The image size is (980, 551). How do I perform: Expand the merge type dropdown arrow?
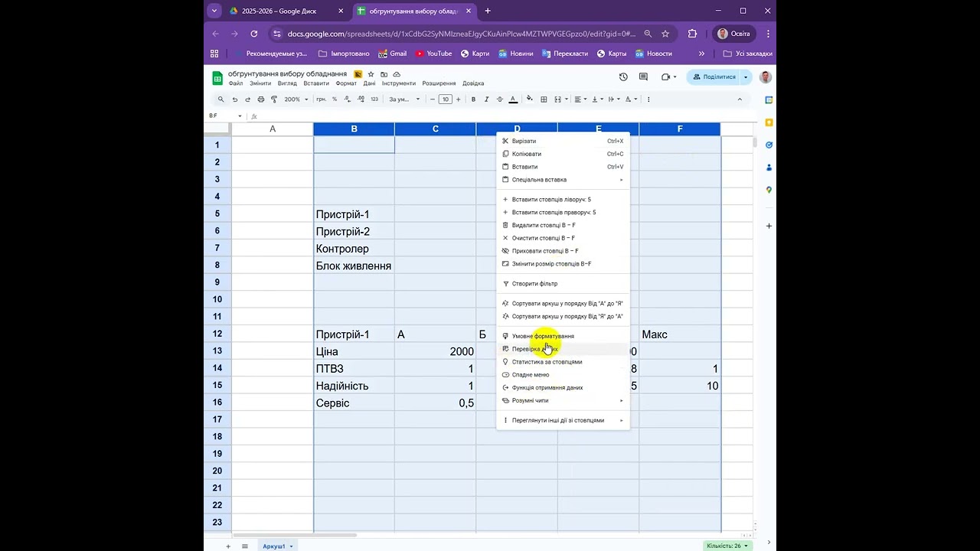point(567,99)
